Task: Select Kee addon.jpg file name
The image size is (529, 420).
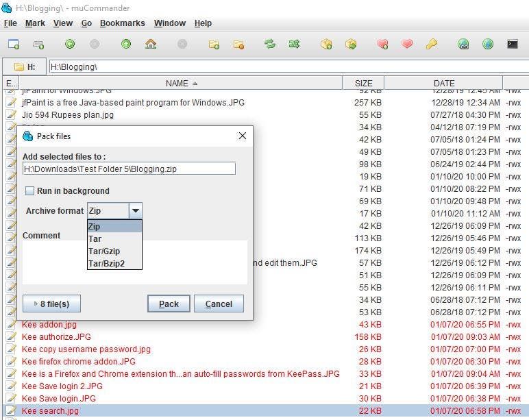Action: click(x=49, y=324)
